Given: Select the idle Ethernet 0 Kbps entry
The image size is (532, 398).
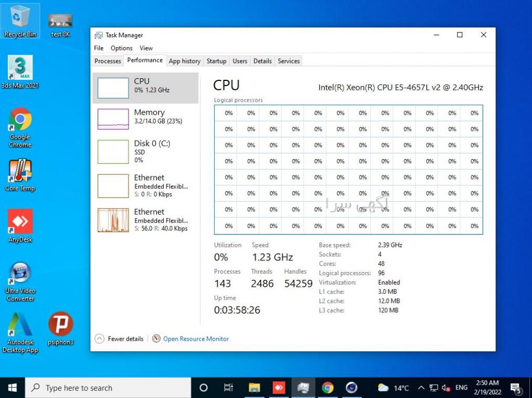Looking at the screenshot, I should click(x=145, y=186).
